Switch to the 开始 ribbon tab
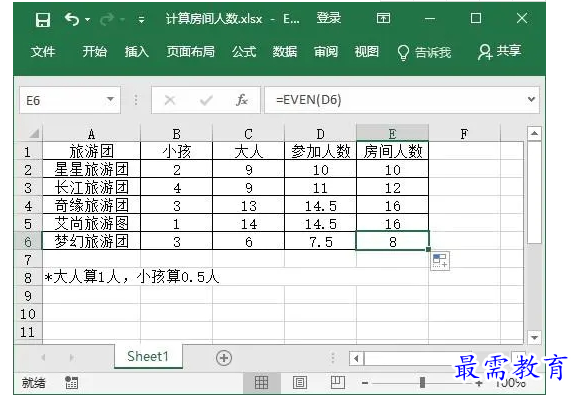This screenshot has height=399, width=576. tap(94, 51)
